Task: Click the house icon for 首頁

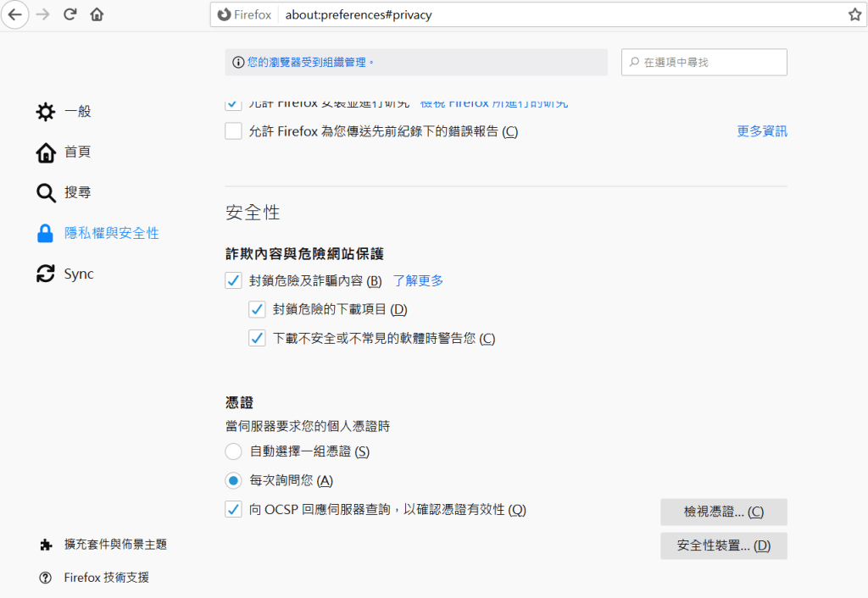Action: tap(46, 152)
